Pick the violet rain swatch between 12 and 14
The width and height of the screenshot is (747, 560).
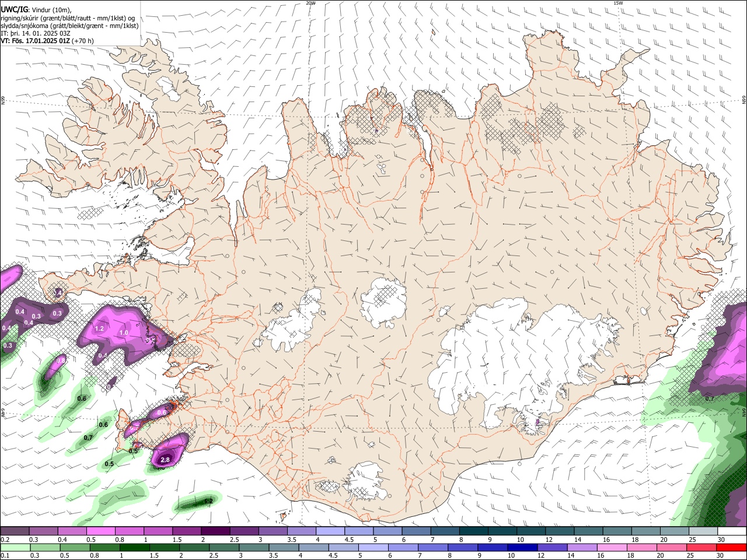553,547
